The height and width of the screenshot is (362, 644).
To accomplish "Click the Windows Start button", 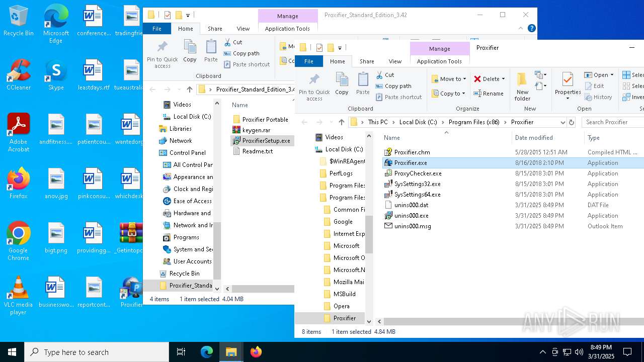I will [12, 352].
